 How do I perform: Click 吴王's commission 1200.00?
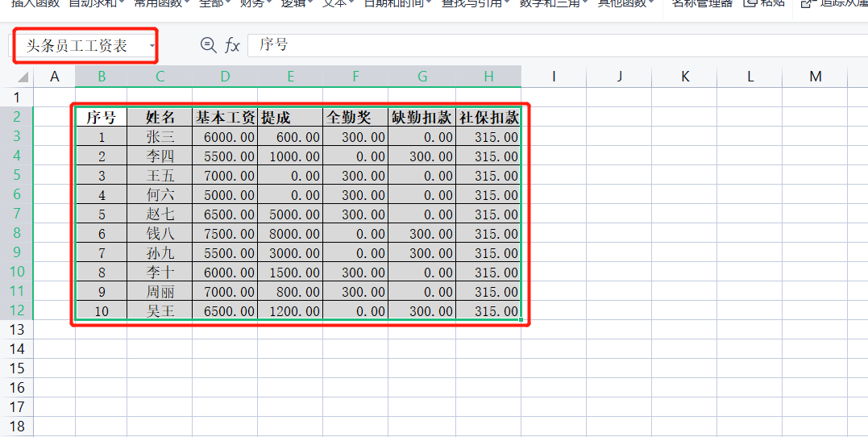290,310
